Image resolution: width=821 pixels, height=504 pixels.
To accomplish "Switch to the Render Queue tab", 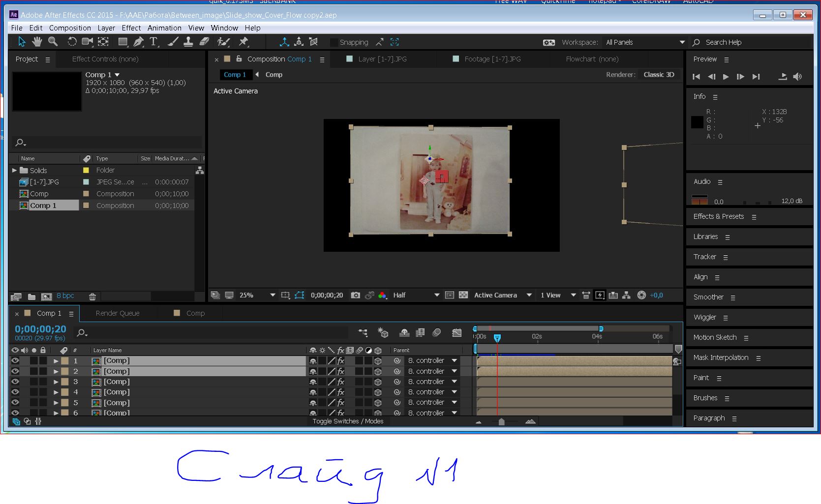I will coord(118,313).
